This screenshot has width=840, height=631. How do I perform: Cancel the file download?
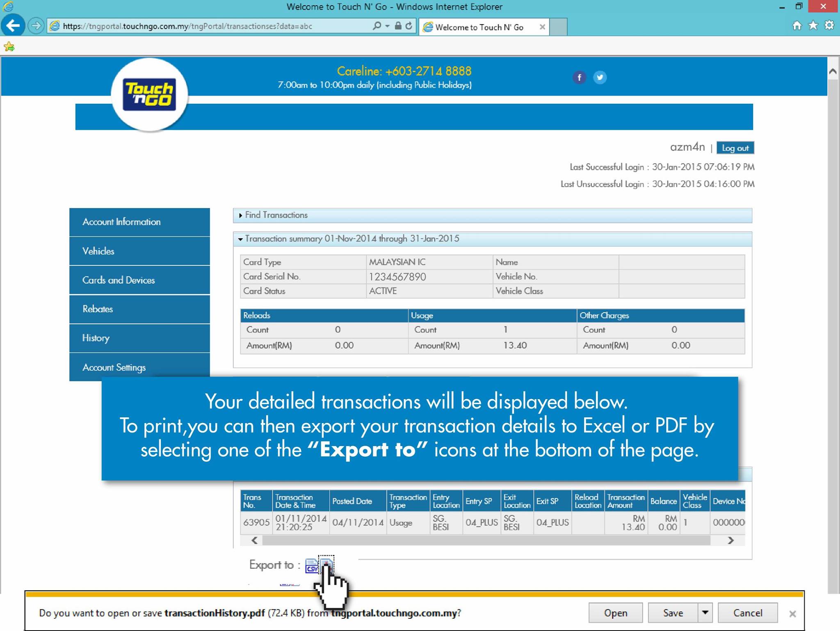coord(748,613)
